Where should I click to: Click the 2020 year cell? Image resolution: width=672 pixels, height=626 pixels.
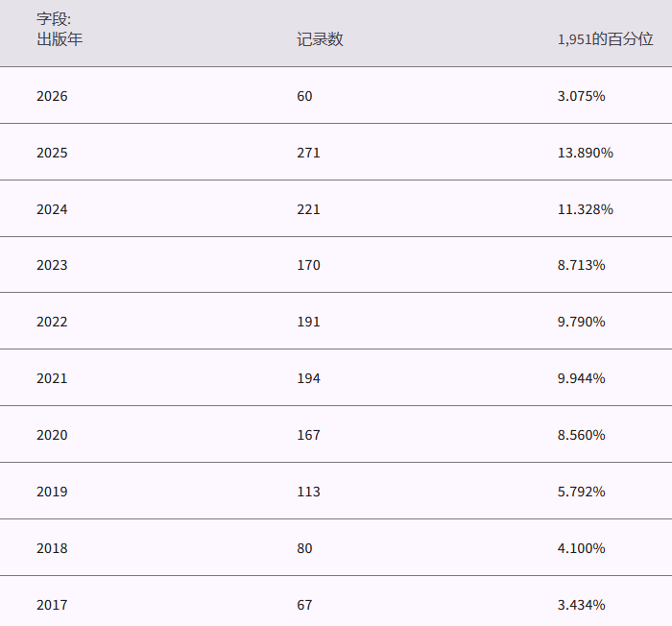tap(52, 435)
